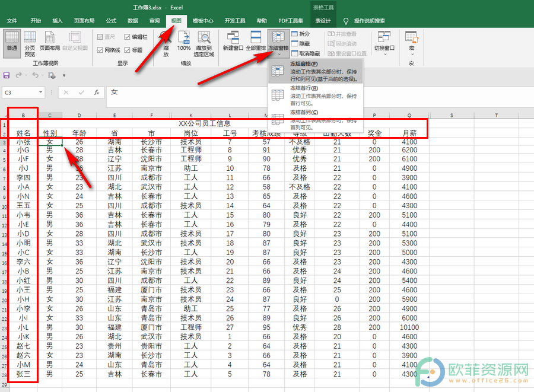This screenshot has width=534, height=392.
Task: Choose 冻结首行(R) from the dropdown menu
Action: point(316,95)
